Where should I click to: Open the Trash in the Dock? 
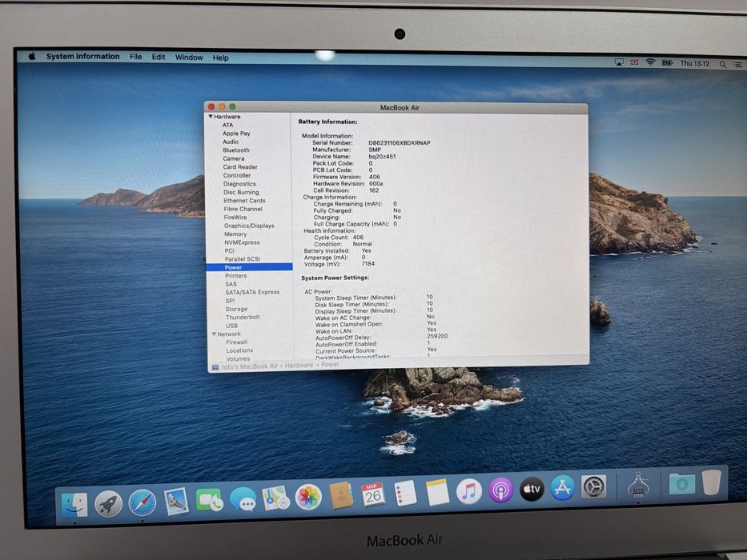click(x=711, y=482)
